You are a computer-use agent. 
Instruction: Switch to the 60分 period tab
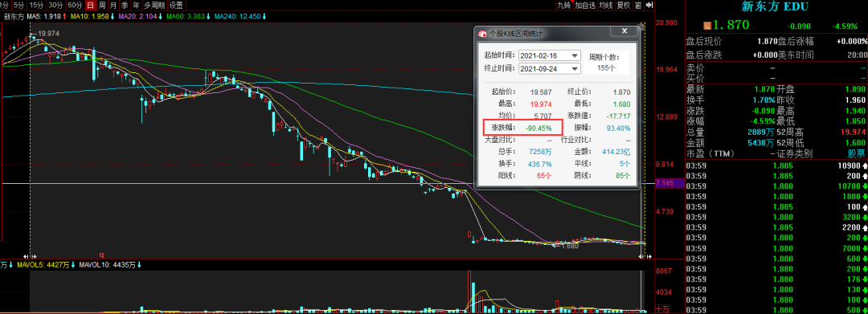click(x=75, y=5)
